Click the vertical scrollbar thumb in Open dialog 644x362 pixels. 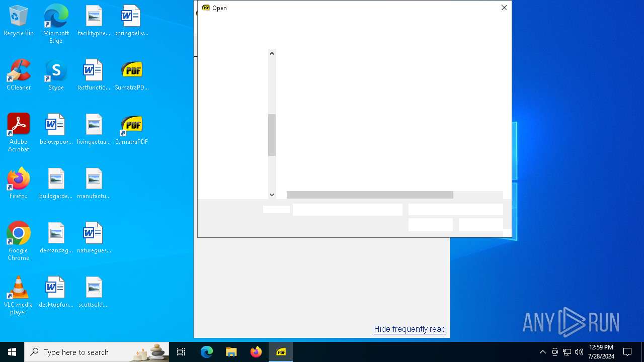[x=272, y=135]
